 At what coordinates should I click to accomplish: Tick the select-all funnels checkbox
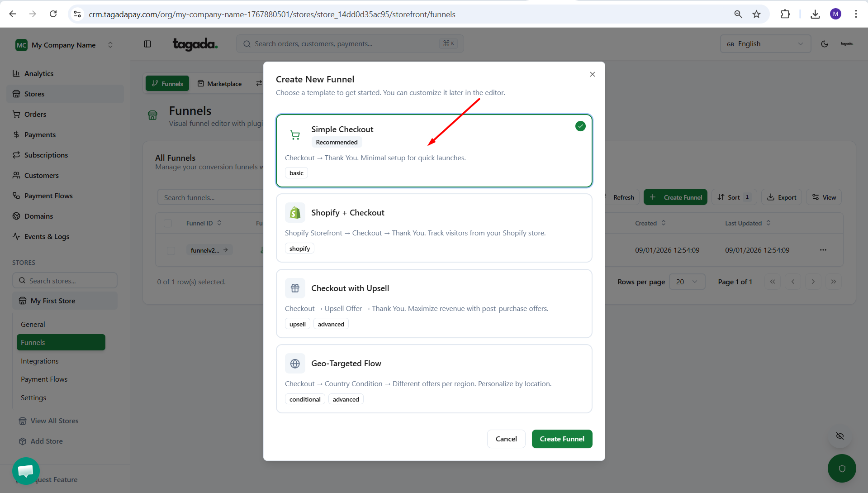click(x=168, y=223)
